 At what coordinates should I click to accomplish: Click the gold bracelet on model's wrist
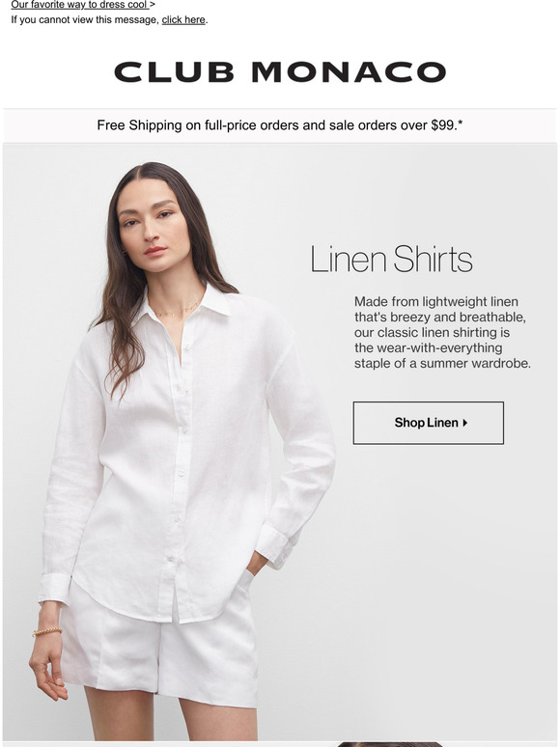pos(47,632)
